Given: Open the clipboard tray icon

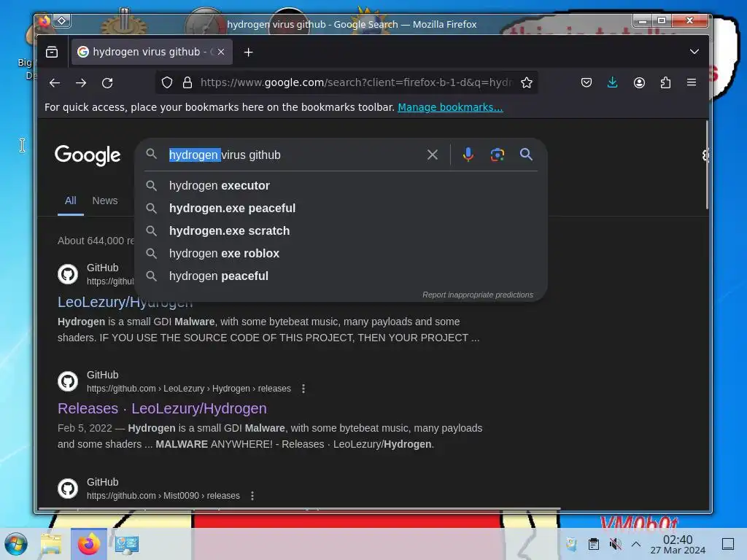Looking at the screenshot, I should pos(594,544).
